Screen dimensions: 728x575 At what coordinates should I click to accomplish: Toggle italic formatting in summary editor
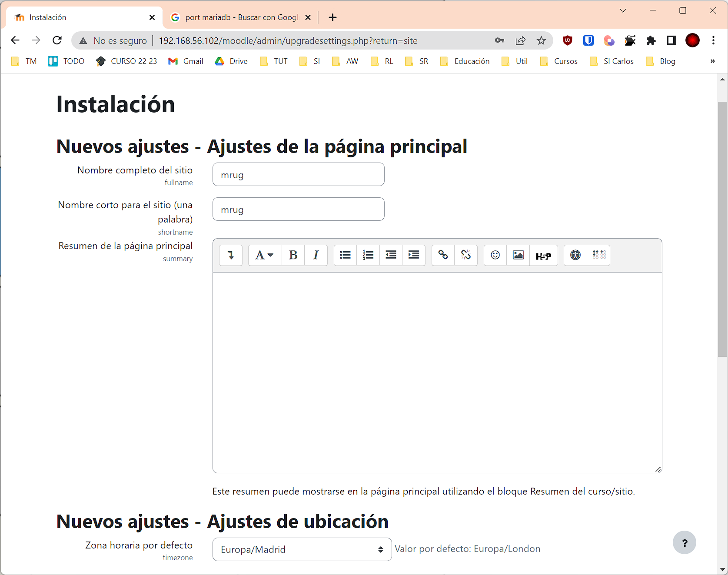click(x=316, y=255)
